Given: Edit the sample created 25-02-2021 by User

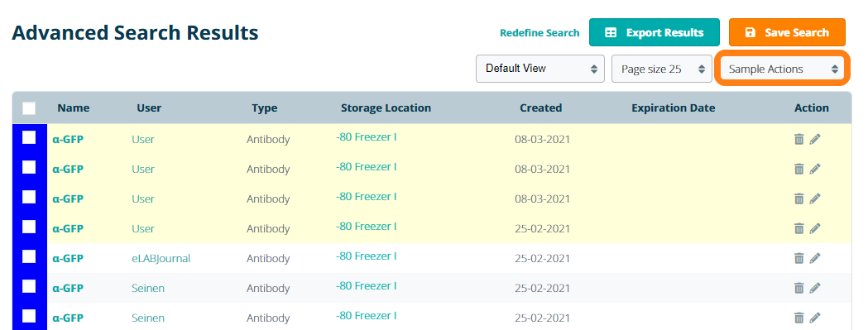Looking at the screenshot, I should pyautogui.click(x=815, y=228).
